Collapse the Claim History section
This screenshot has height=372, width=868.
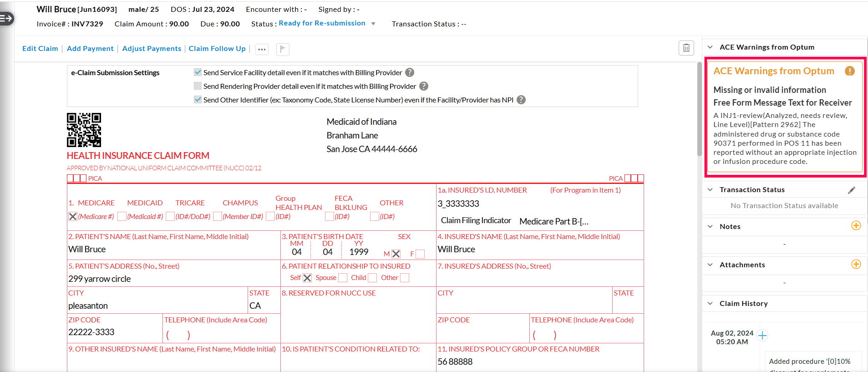710,304
